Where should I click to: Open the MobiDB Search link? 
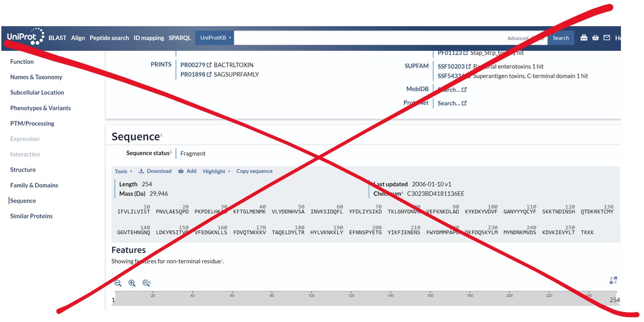point(452,89)
